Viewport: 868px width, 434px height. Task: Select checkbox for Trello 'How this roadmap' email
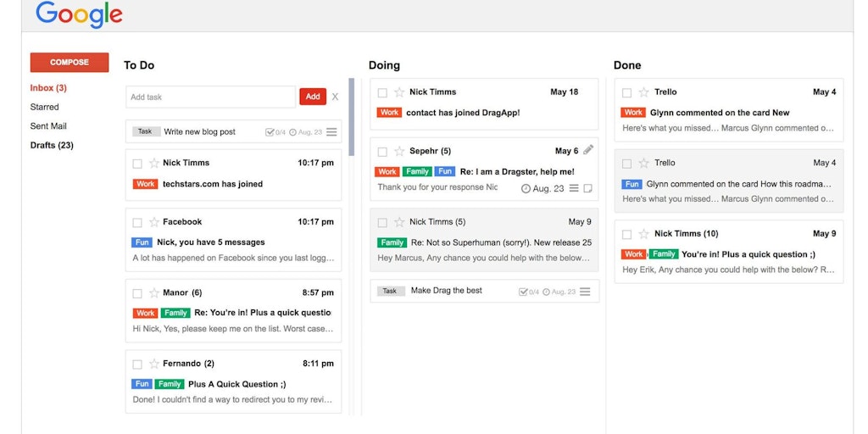point(626,164)
